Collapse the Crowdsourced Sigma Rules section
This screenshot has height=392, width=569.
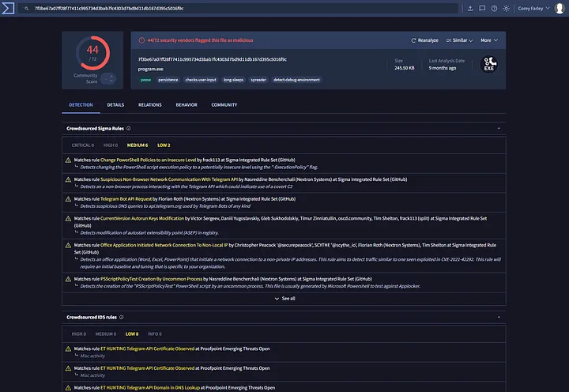tap(499, 128)
